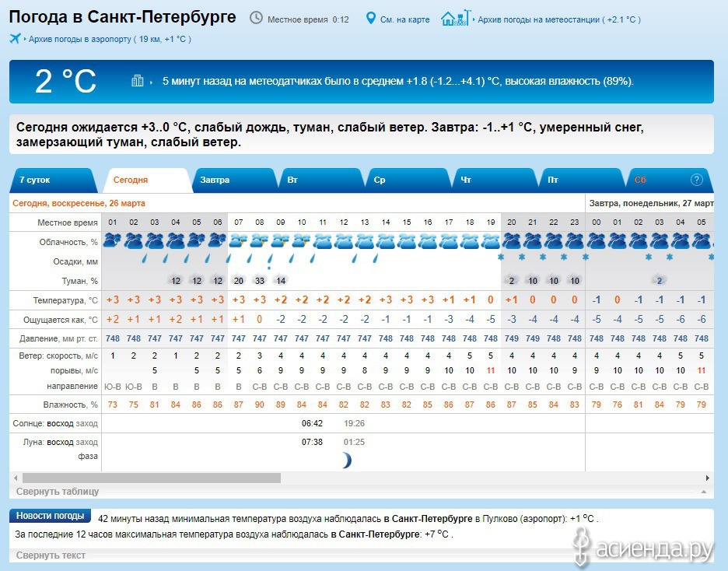Open the 7 суток tab
Viewport: 728px width, 571px height.
[52, 180]
